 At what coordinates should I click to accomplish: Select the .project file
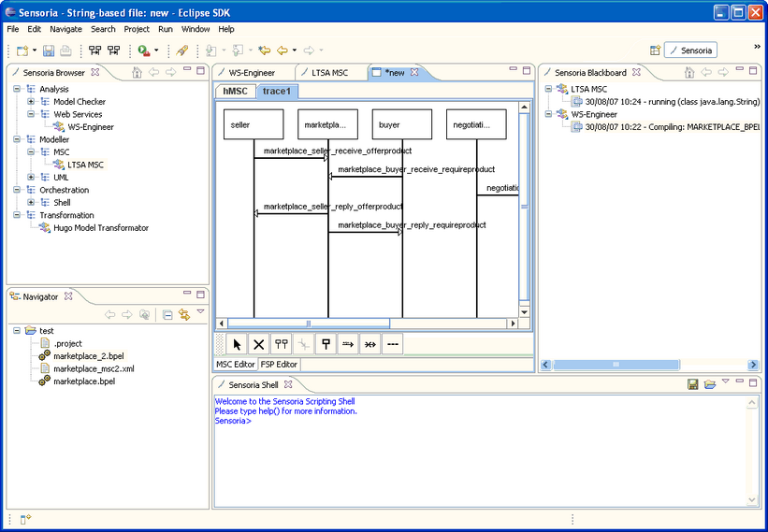coord(61,343)
